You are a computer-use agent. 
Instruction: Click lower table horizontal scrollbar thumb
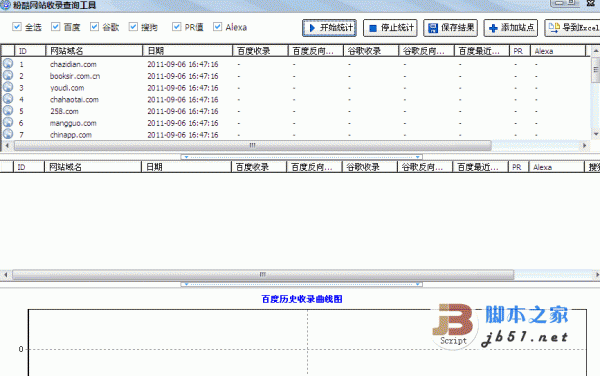pyautogui.click(x=262, y=275)
